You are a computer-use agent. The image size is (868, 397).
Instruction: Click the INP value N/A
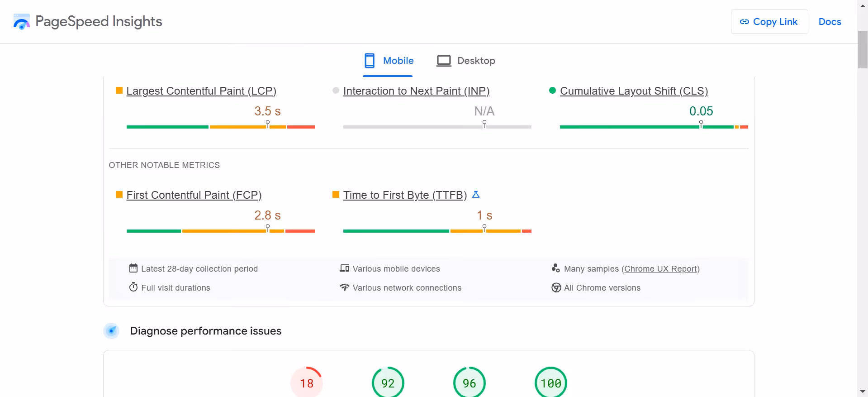click(x=484, y=111)
